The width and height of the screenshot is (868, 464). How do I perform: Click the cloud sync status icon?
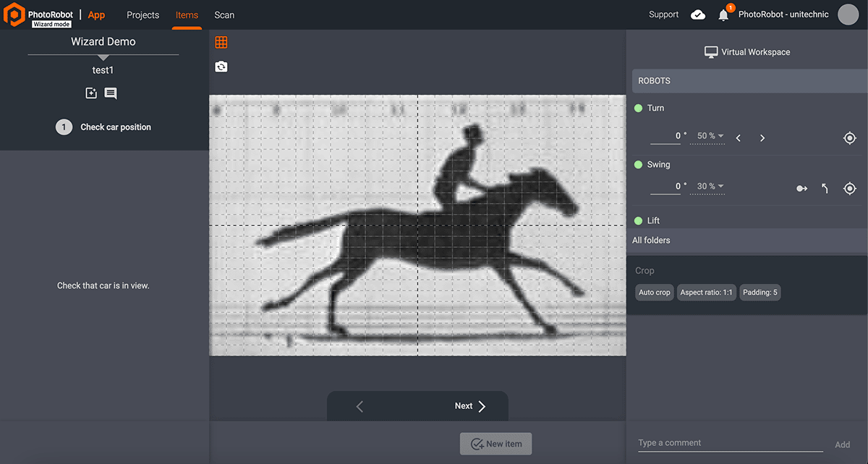click(x=698, y=14)
